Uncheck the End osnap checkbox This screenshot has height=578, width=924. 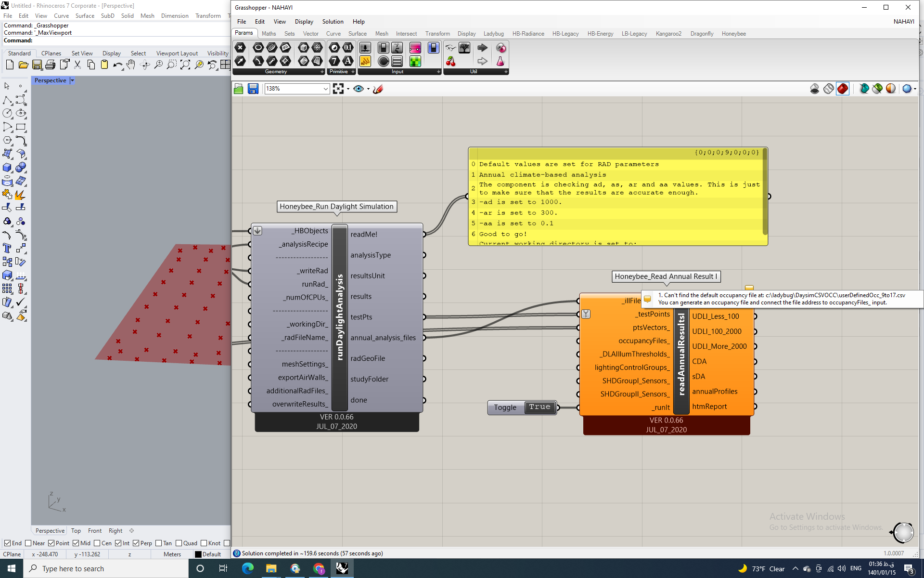coord(7,543)
